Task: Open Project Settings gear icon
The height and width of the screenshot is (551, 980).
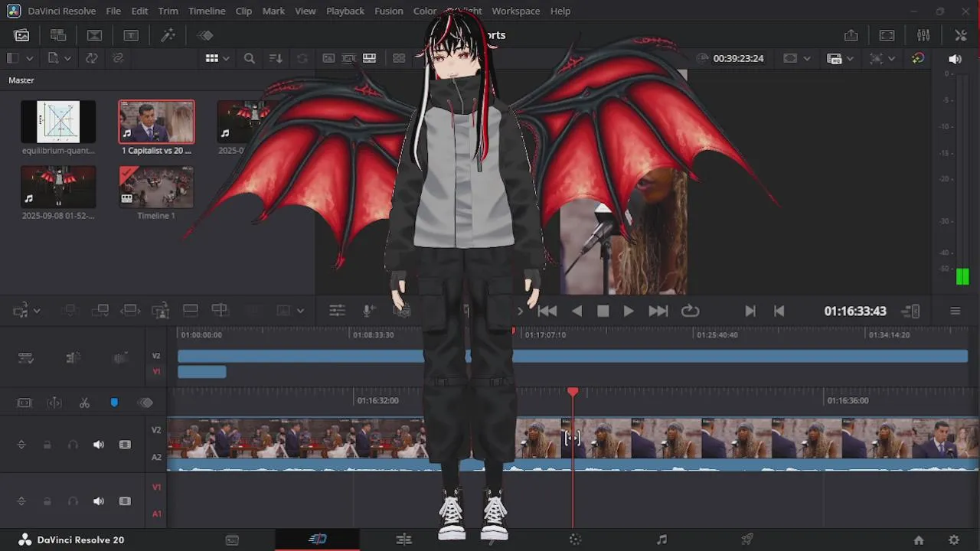Action: 954,540
